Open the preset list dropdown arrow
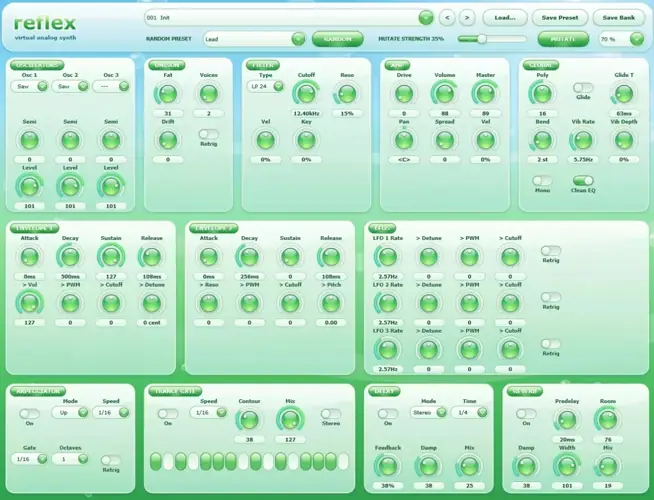Viewport: 654px width, 500px height. [426, 18]
